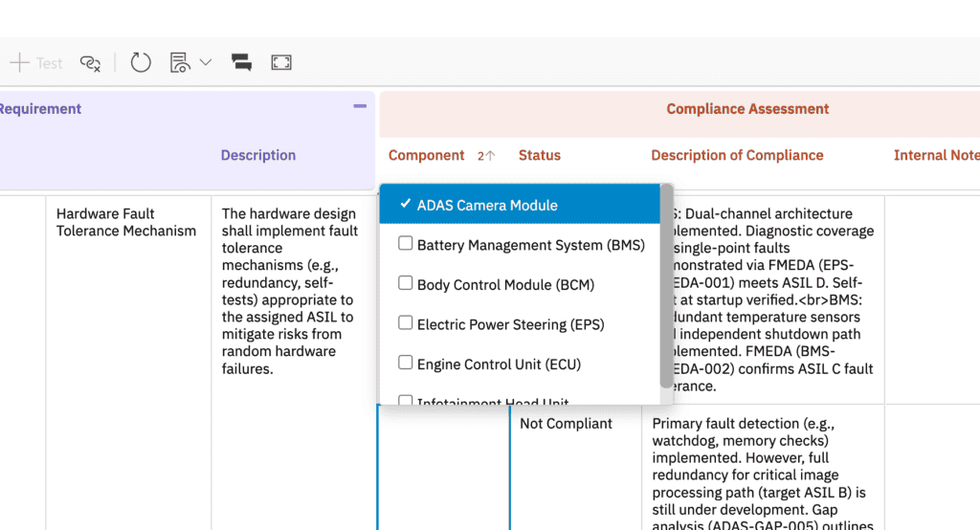Click the Description of Compliance column header
980x530 pixels.
point(737,155)
